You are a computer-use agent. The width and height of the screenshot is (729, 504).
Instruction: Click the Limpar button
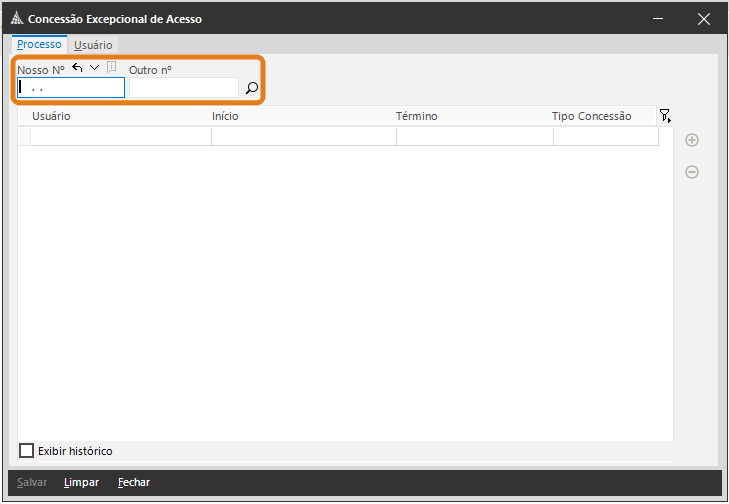81,482
